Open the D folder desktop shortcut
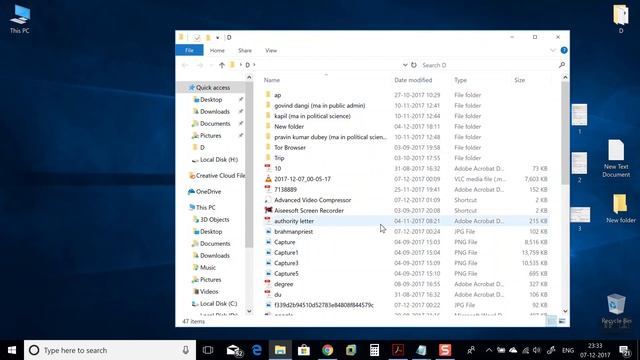Image resolution: width=640 pixels, height=360 pixels. point(620,18)
